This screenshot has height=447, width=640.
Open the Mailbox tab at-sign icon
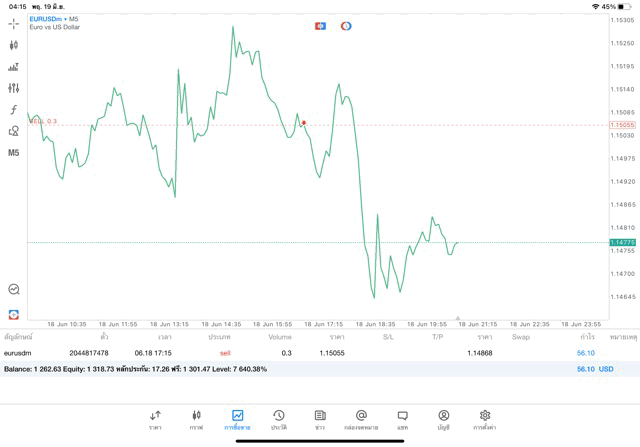(361, 419)
